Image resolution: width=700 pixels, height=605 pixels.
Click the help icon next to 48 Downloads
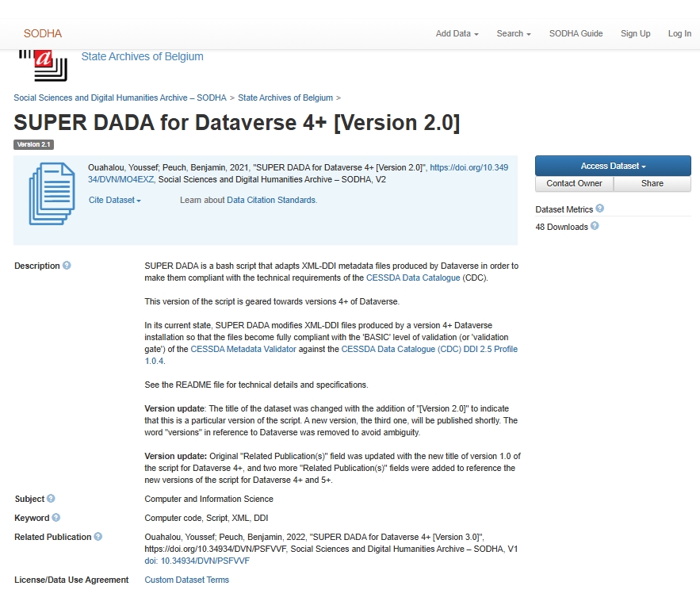595,227
